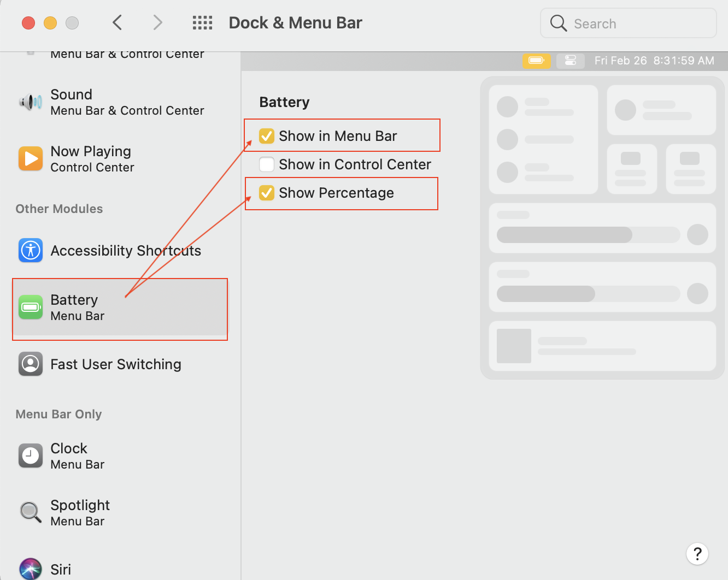Select the Fast User Switching sidebar item
728x580 pixels.
click(x=120, y=364)
